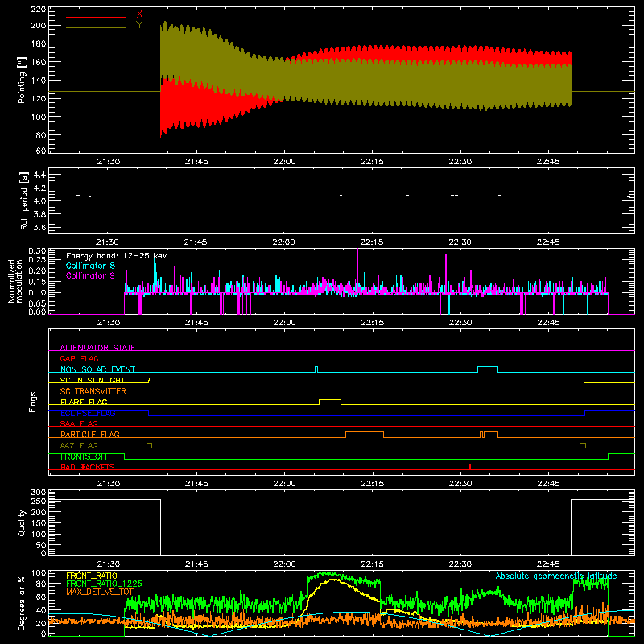Click the FLARE_FLAG label
The image size is (644, 644).
(x=84, y=402)
